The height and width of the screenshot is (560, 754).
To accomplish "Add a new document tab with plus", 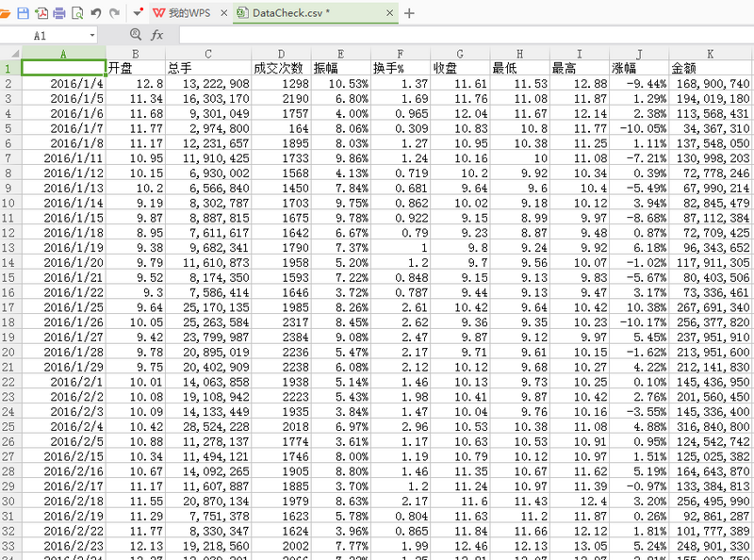I will click(409, 13).
